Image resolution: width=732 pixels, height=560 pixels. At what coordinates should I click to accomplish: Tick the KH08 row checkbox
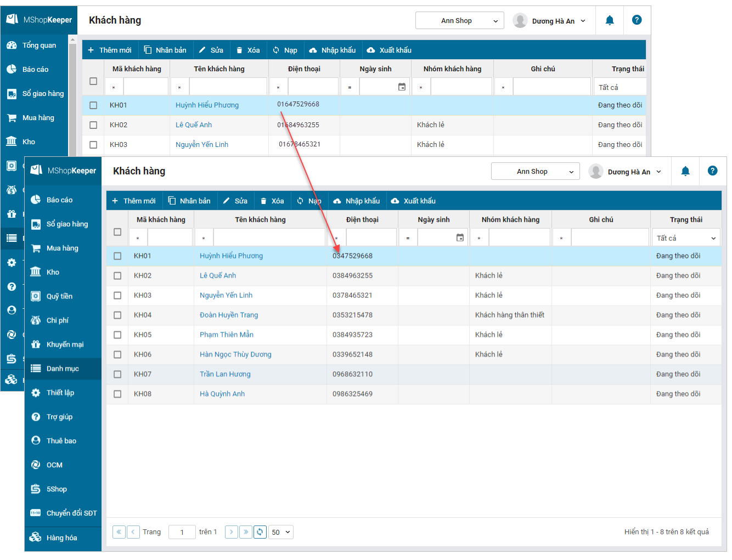(x=117, y=394)
